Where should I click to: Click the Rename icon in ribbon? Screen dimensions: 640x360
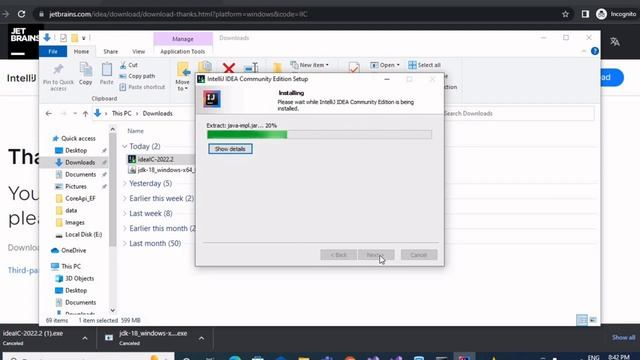click(251, 68)
